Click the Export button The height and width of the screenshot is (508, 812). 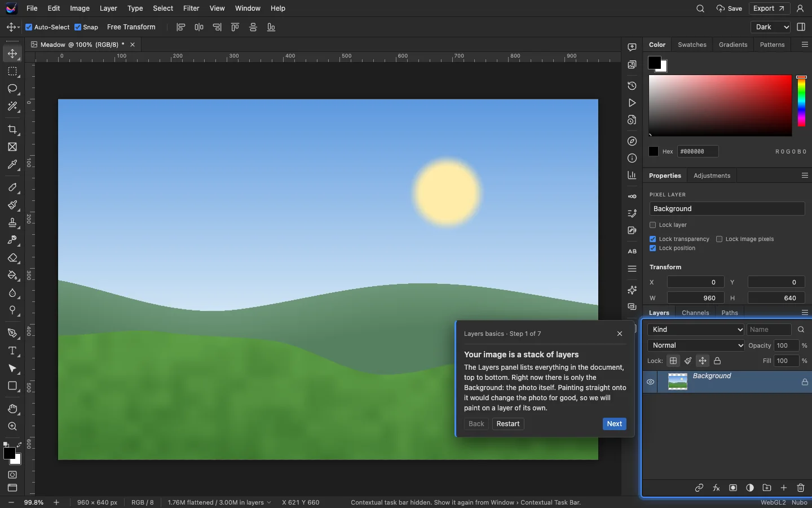[769, 8]
